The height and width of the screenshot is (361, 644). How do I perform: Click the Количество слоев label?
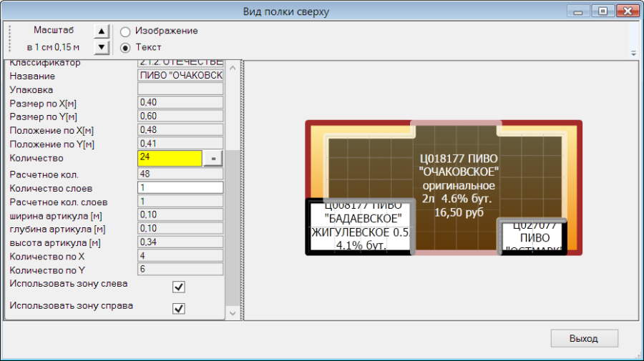click(x=51, y=188)
